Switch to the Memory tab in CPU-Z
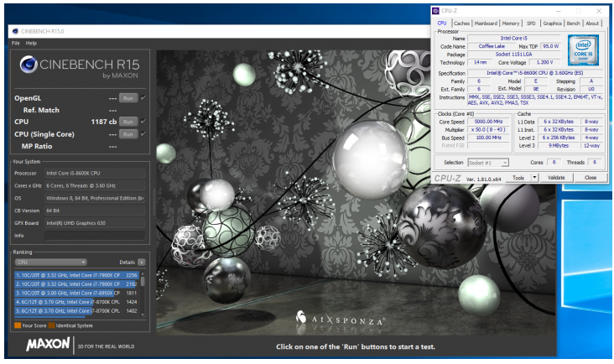 click(x=510, y=23)
